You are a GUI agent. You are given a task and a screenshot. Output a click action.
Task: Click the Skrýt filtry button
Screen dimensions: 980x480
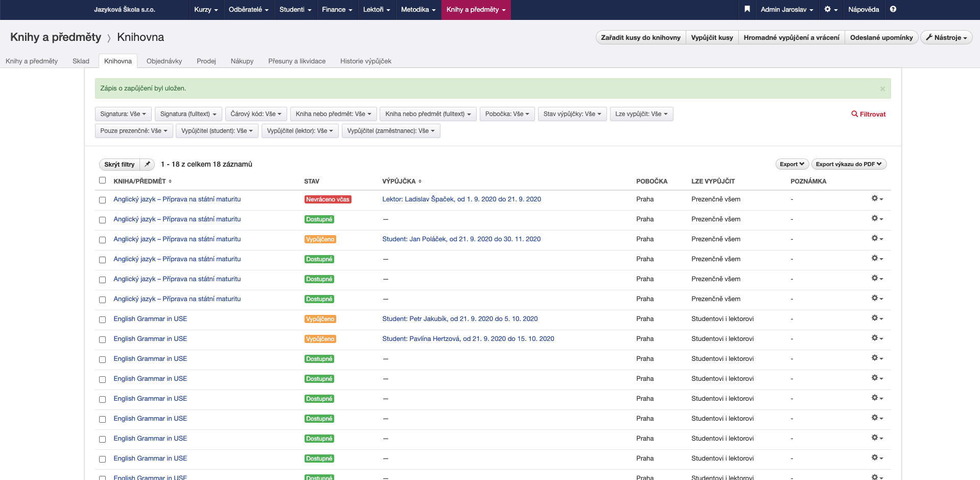pos(120,164)
